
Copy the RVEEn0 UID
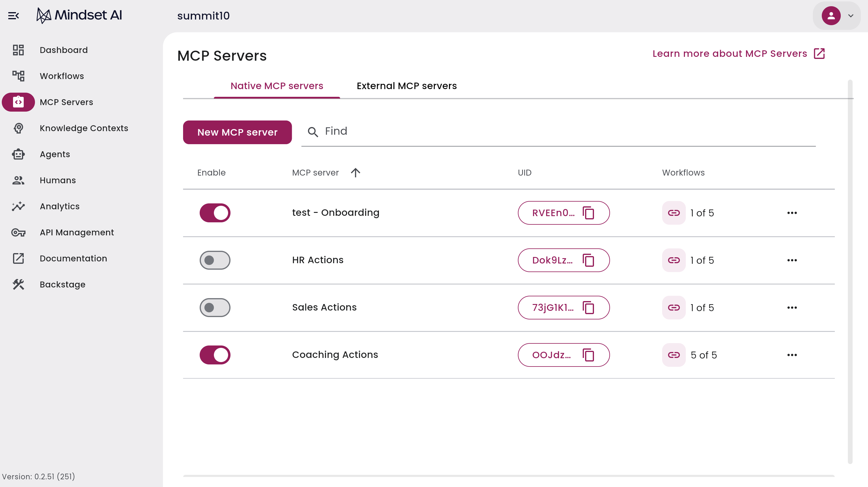coord(588,213)
